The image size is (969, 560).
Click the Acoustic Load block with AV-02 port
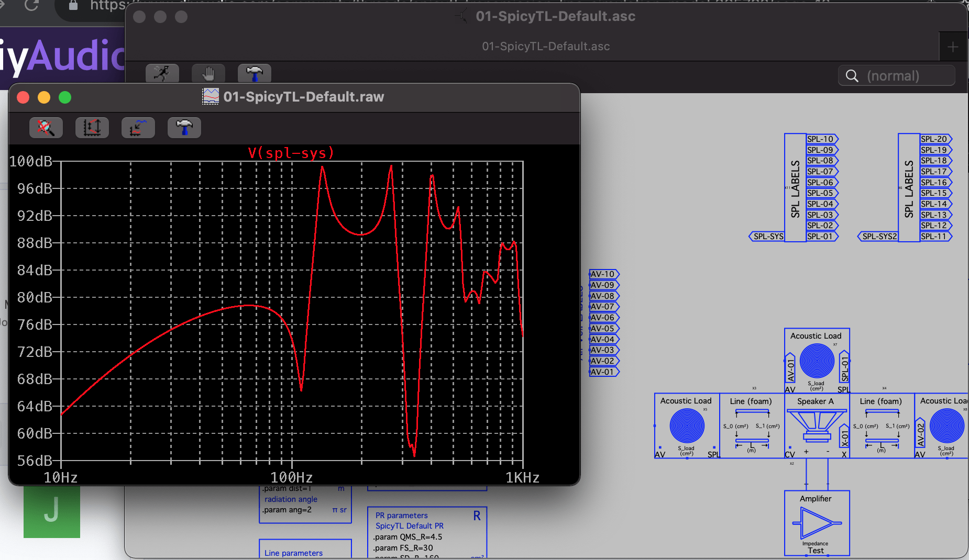(x=941, y=426)
